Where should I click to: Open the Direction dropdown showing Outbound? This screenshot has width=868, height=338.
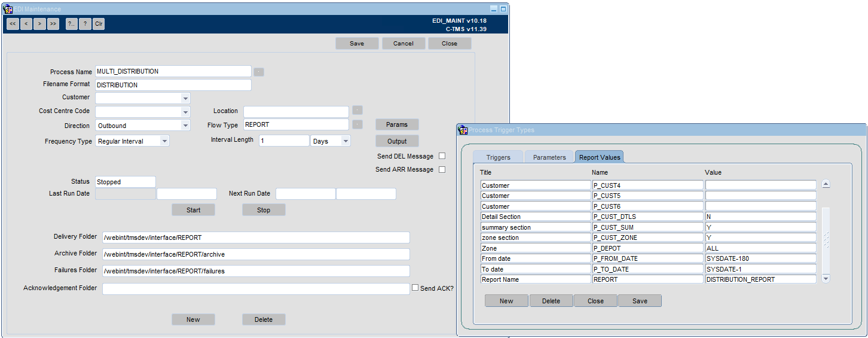coord(185,126)
